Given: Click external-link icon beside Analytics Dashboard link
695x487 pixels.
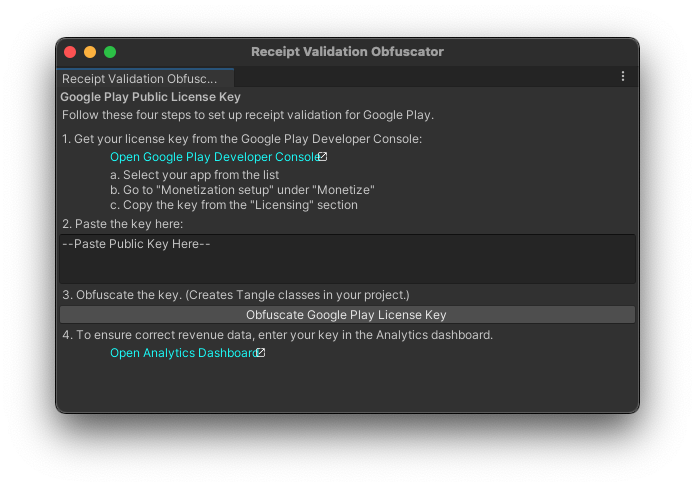Looking at the screenshot, I should (x=260, y=353).
